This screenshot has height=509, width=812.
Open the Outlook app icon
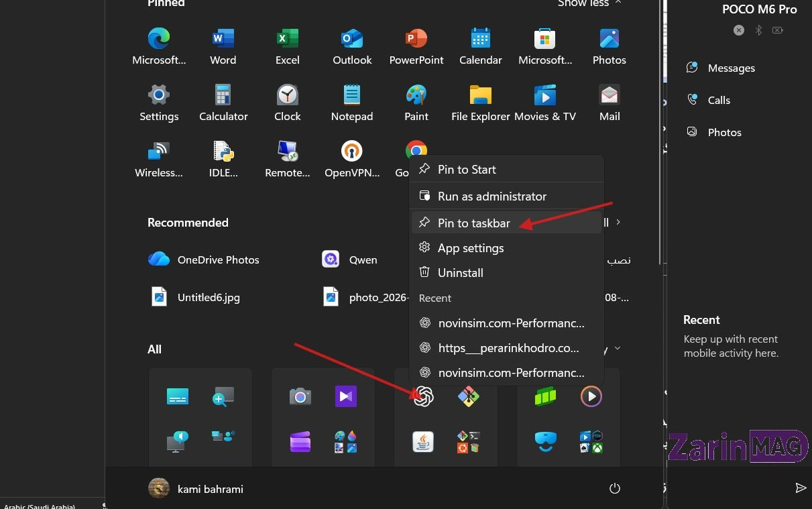tap(352, 46)
